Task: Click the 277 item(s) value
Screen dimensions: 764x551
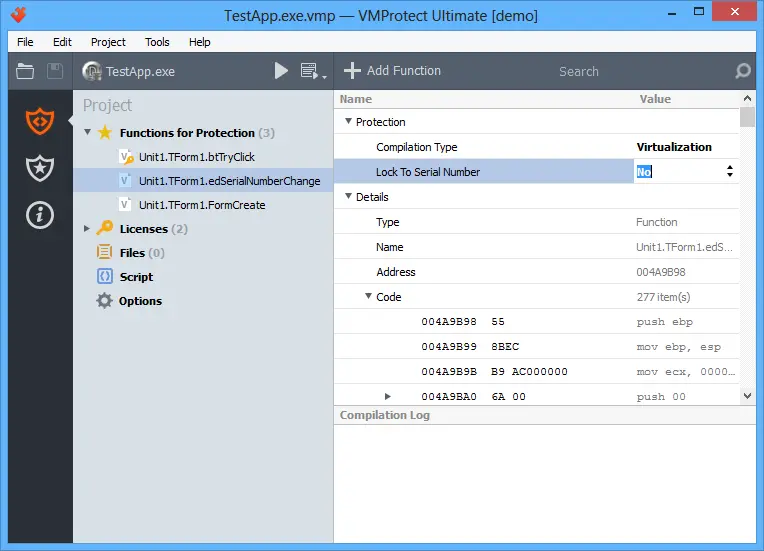Action: point(663,297)
